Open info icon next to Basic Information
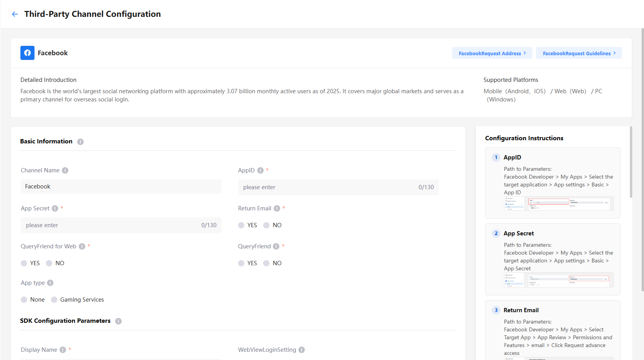Viewport: 644px width, 360px height. tap(80, 142)
